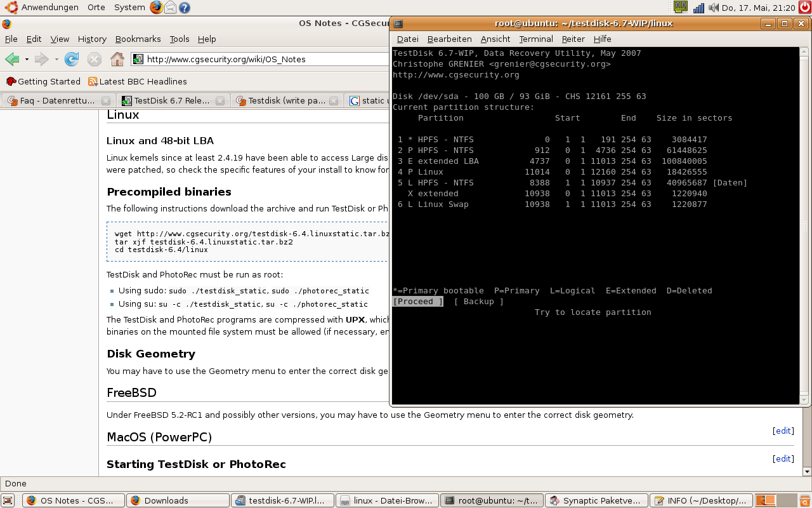This screenshot has height=508, width=812.
Task: Select Proceed in TestDisk
Action: point(418,302)
